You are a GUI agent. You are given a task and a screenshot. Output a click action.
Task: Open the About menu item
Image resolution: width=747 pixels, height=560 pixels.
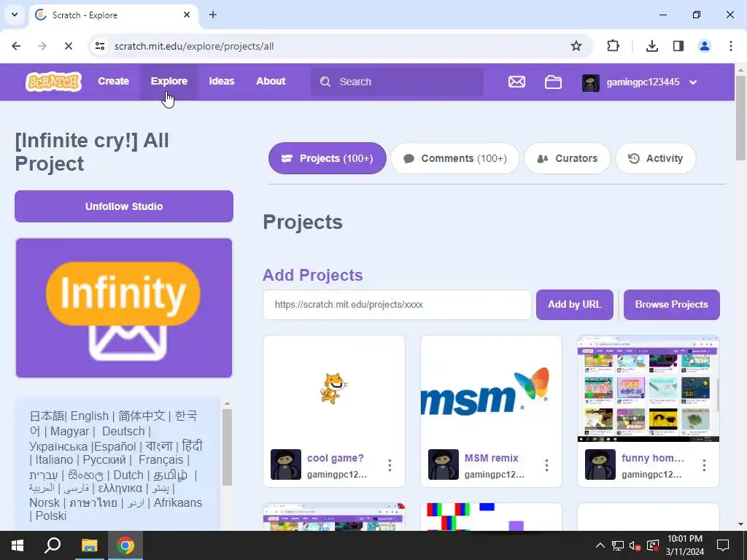pos(271,82)
